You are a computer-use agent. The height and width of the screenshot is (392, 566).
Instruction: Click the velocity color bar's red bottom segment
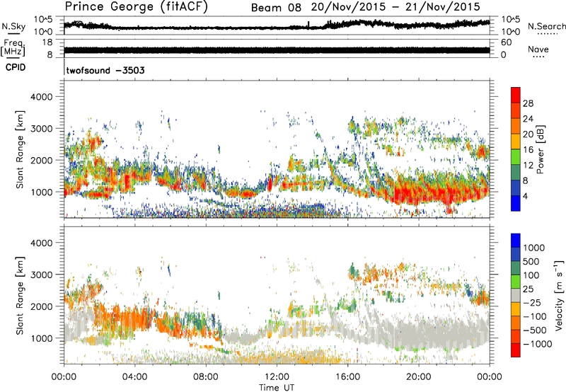pos(516,350)
